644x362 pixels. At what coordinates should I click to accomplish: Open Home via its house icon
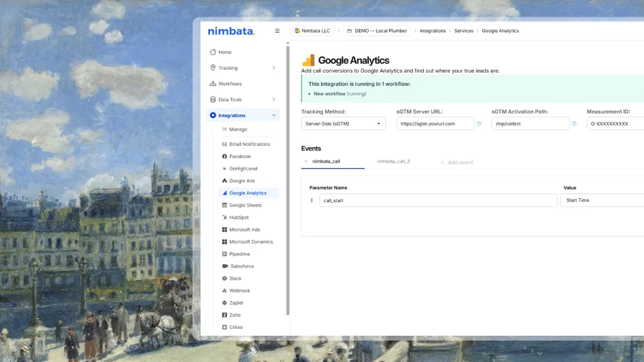coord(213,52)
